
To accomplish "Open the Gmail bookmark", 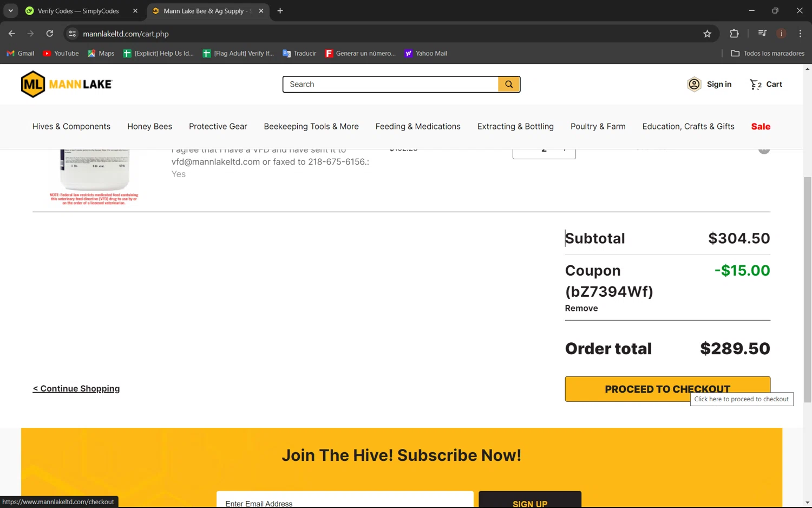I will [20, 53].
